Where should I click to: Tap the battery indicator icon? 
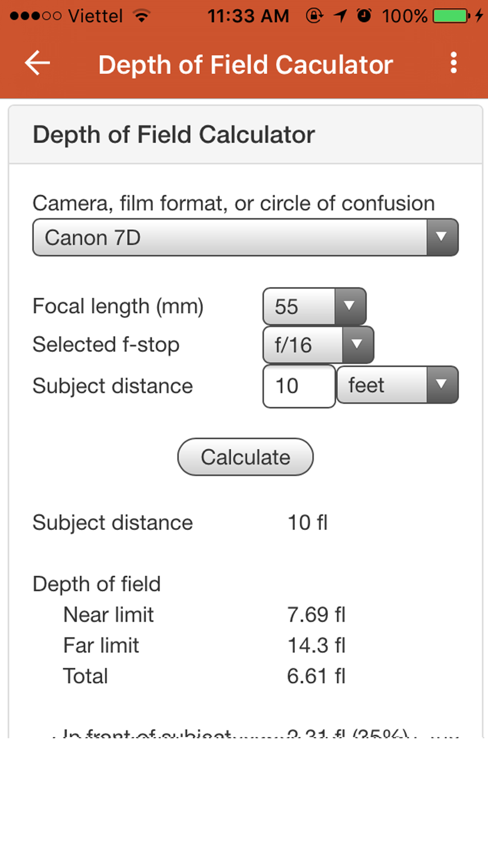click(450, 16)
